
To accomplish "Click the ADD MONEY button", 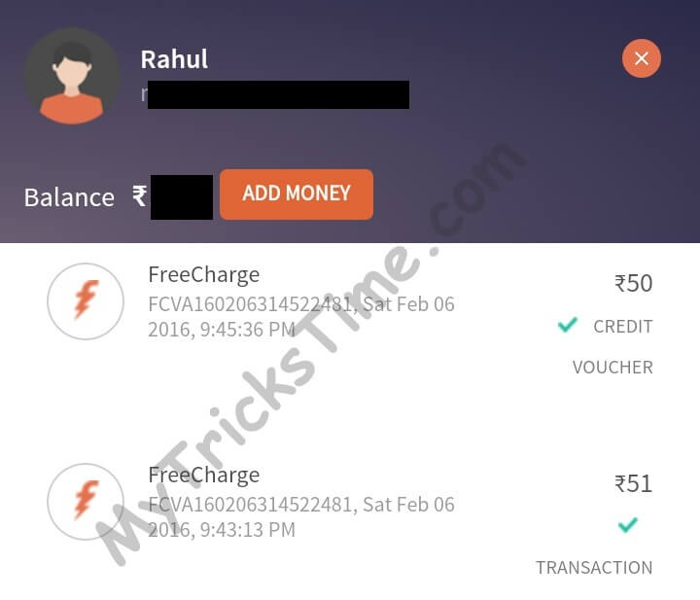I will (x=297, y=194).
